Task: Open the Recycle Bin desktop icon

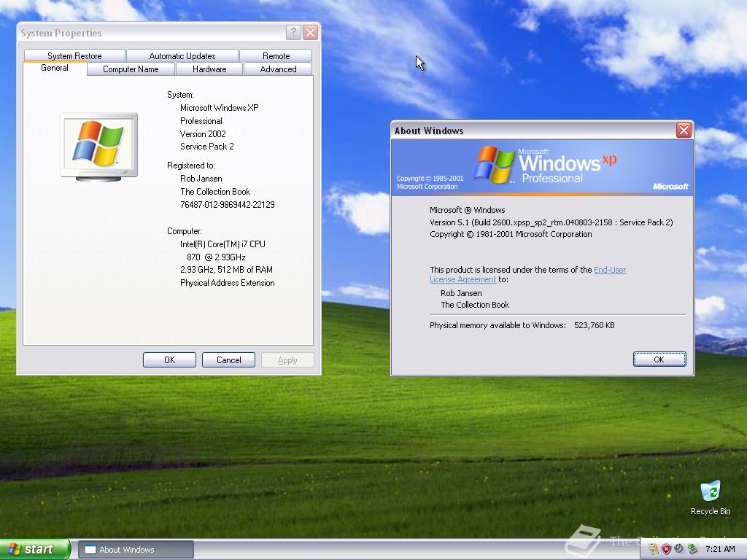Action: (711, 497)
